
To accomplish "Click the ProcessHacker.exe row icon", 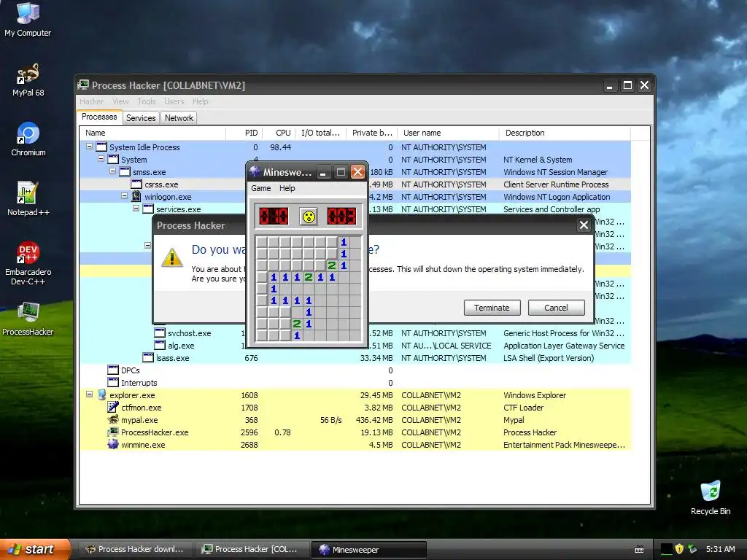I will click(113, 432).
